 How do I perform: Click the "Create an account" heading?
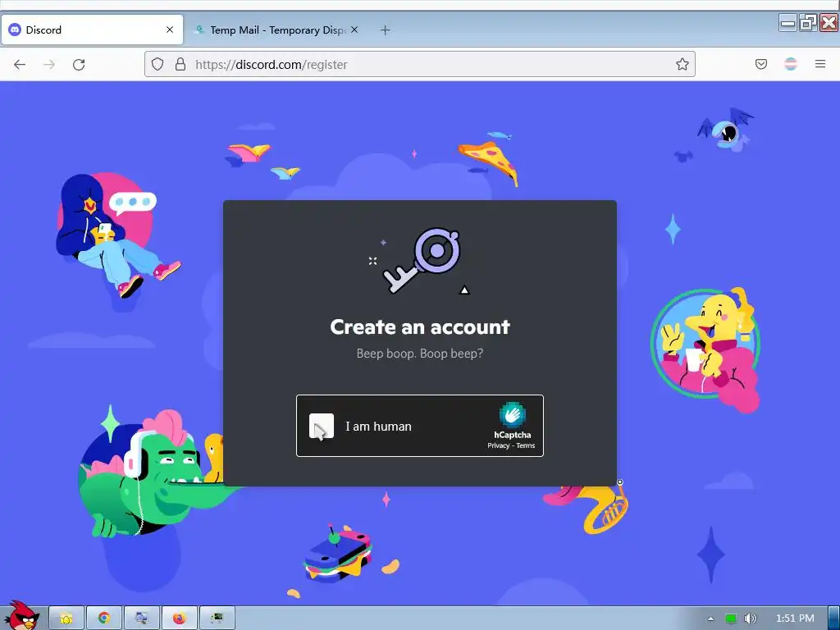point(420,326)
